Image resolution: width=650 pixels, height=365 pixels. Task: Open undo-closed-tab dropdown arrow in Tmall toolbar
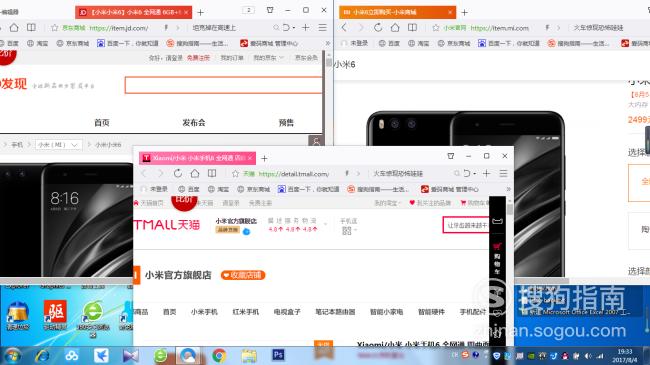(475, 173)
